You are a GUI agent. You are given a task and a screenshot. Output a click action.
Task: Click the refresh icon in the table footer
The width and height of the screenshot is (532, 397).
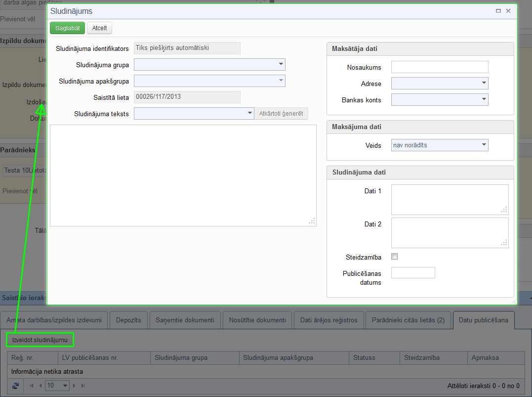tap(15, 386)
